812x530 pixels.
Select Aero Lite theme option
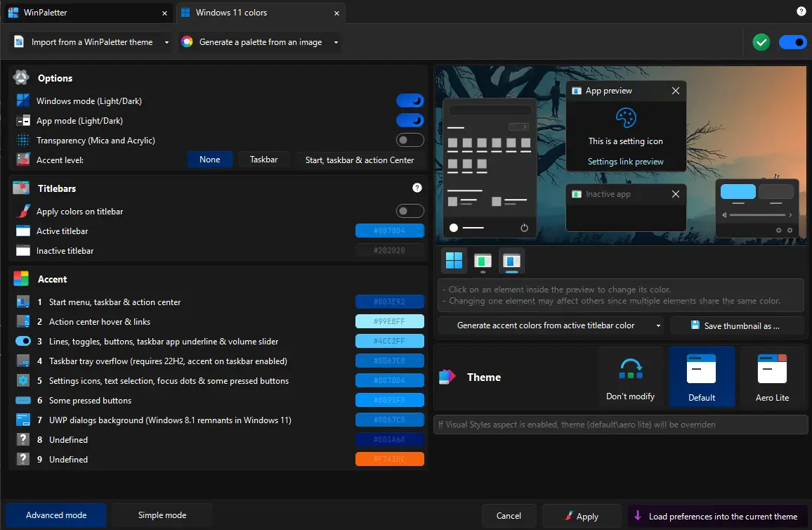click(771, 377)
